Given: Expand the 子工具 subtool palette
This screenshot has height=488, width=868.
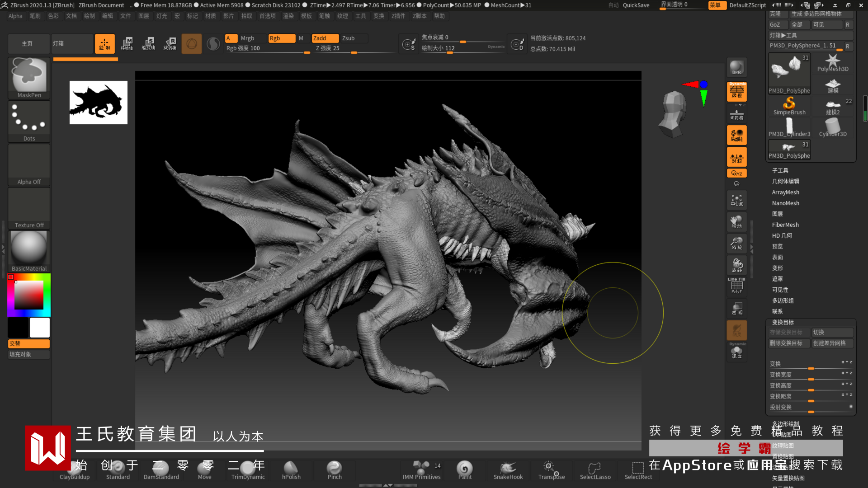Looking at the screenshot, I should pyautogui.click(x=780, y=170).
